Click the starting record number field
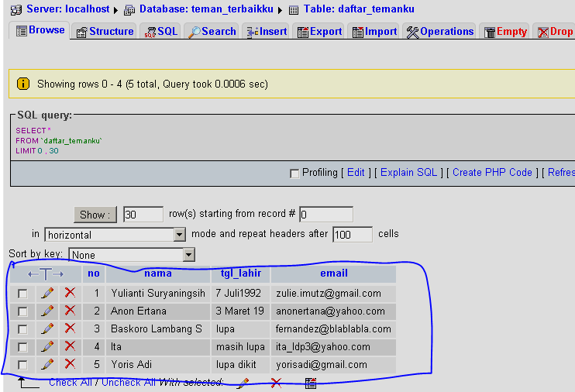Image resolution: width=575 pixels, height=392 pixels. pos(326,214)
